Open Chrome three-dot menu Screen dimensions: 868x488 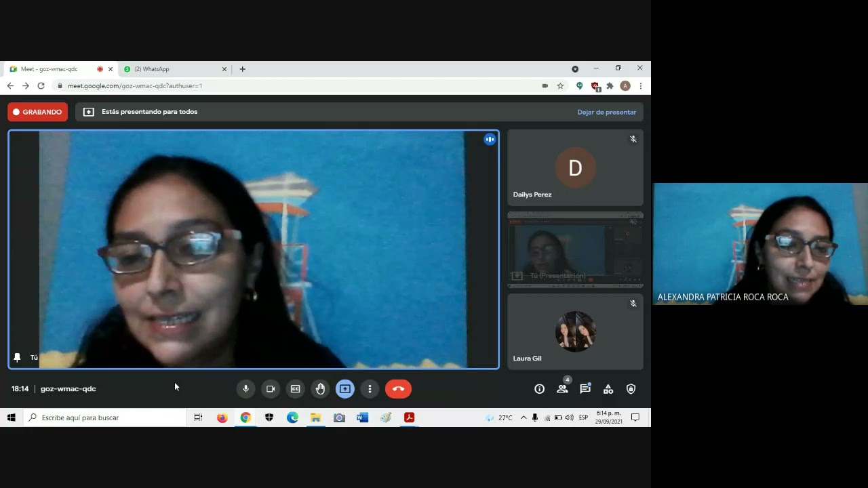click(640, 86)
